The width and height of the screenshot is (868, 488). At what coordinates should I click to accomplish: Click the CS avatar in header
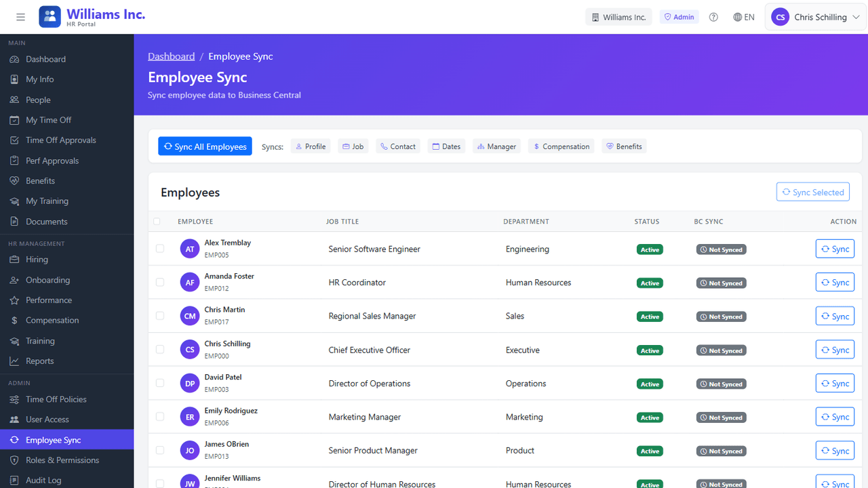780,17
